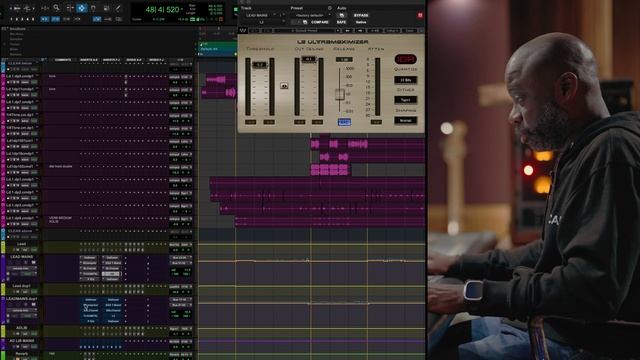
Task: Select the AD LIB MAINS track name
Action: coord(22,341)
